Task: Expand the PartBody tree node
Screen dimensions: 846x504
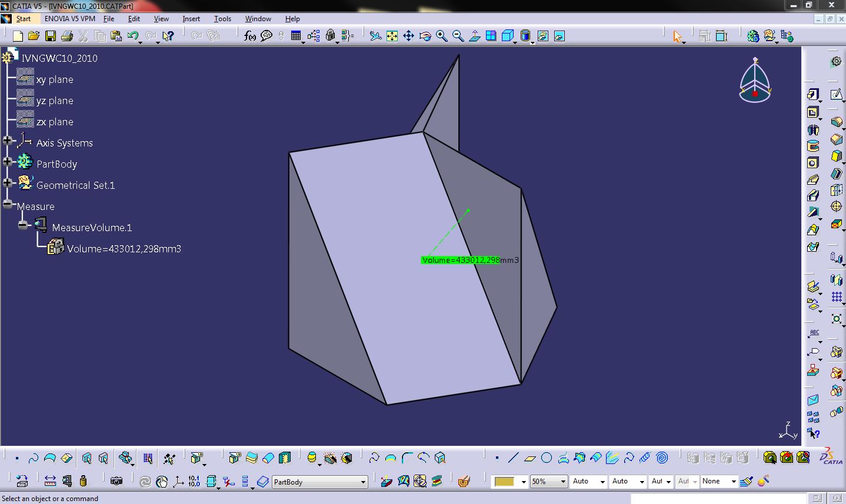Action: (7, 162)
